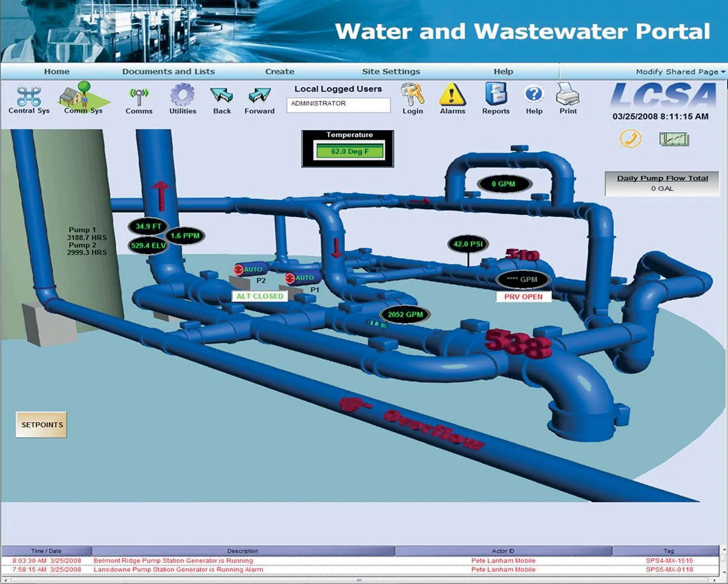
Task: Click the red 510 valve
Action: pos(522,255)
